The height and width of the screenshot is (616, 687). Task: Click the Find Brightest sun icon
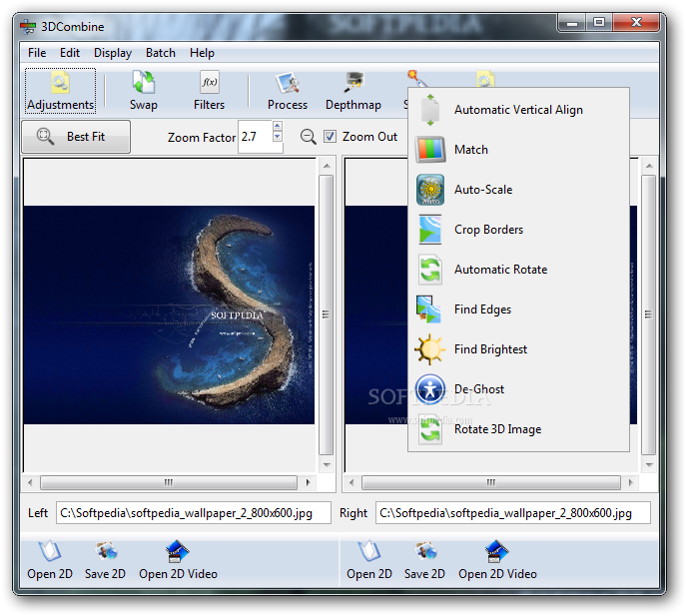click(429, 349)
